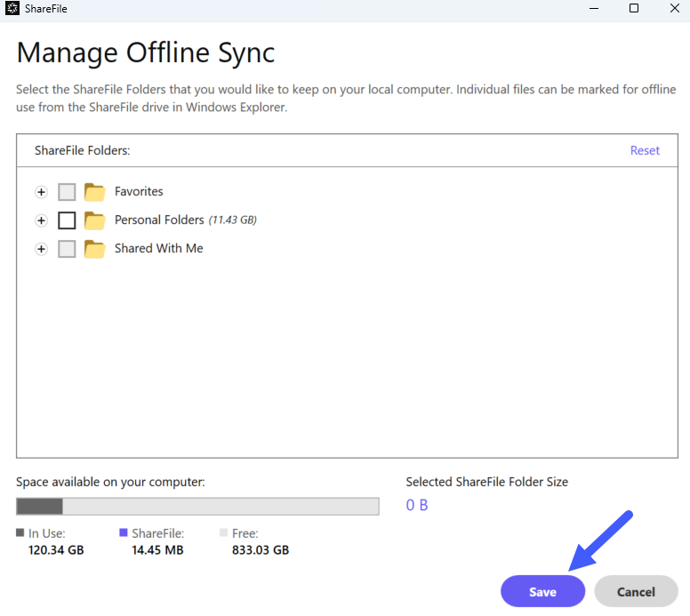Image resolution: width=690 pixels, height=616 pixels.
Task: Click the ShareFile Folders: header label
Action: 83,150
